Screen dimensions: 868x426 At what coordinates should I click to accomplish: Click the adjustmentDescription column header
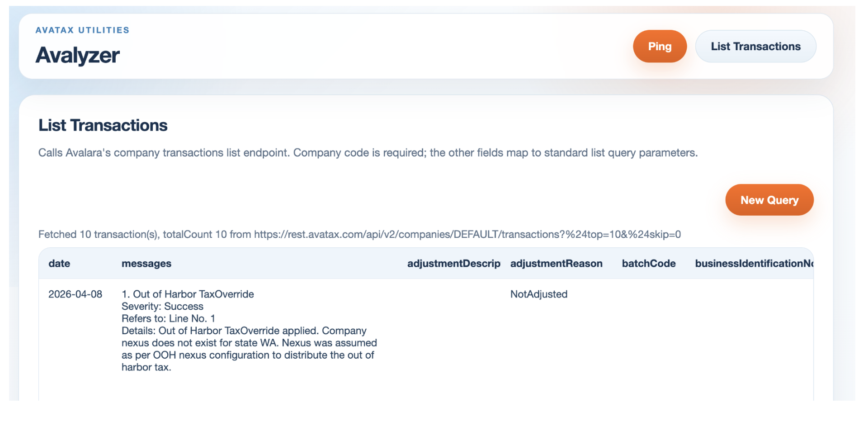(x=453, y=263)
